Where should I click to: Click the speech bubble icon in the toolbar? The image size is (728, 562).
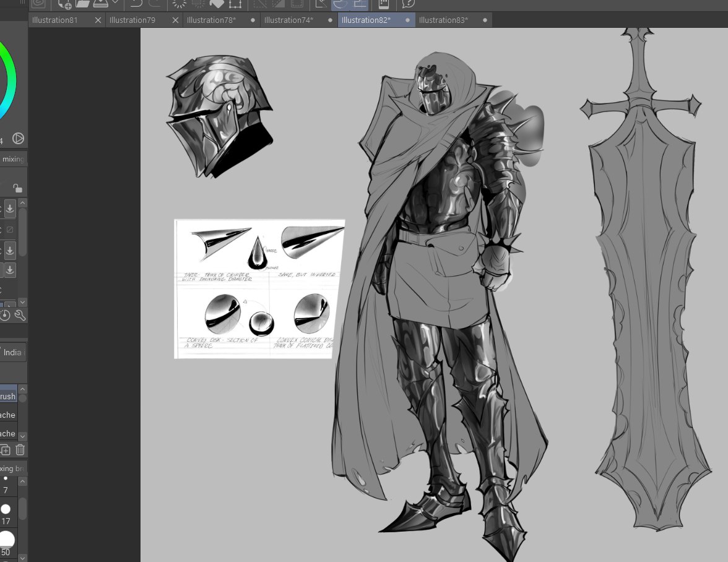(x=409, y=5)
